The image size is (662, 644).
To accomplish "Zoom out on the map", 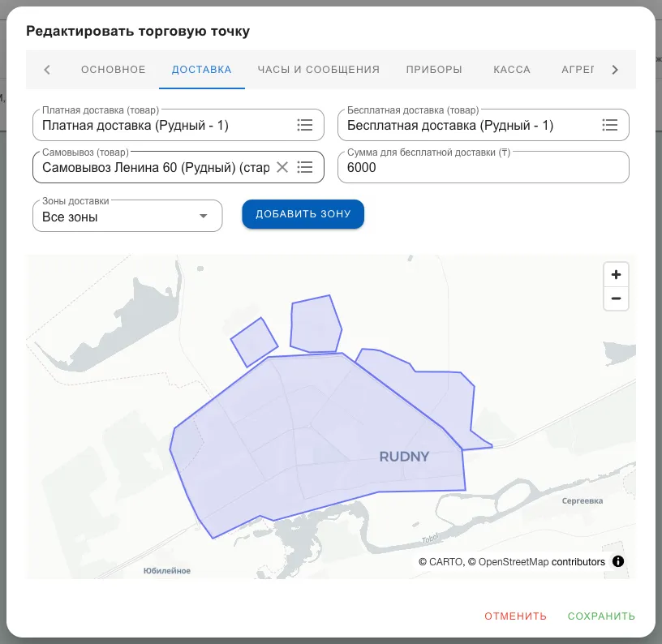I will tap(616, 298).
